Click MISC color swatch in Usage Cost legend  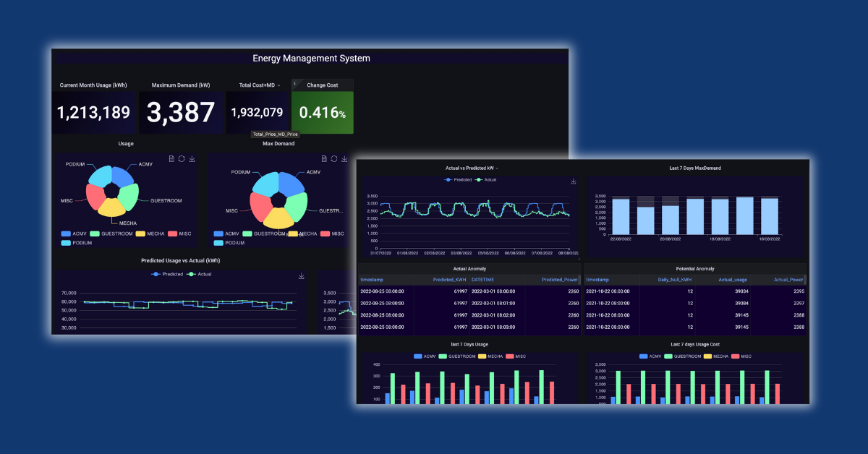click(x=736, y=356)
